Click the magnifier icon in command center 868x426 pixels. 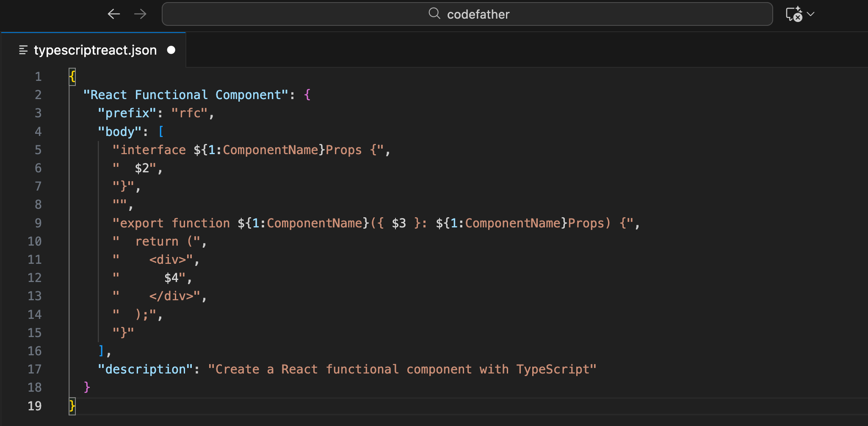pos(434,14)
